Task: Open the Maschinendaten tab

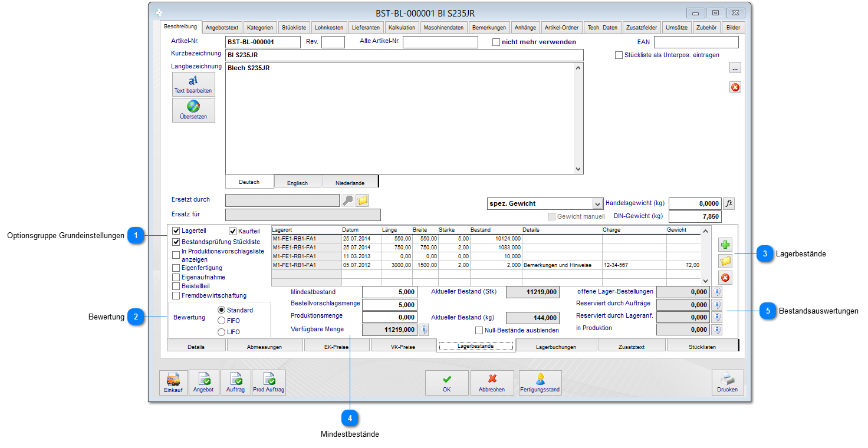Action: point(443,28)
